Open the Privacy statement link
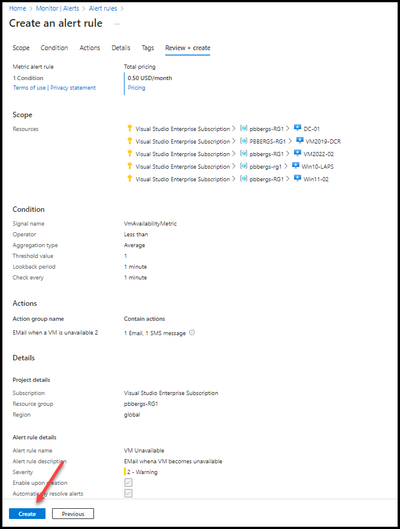 (x=73, y=88)
